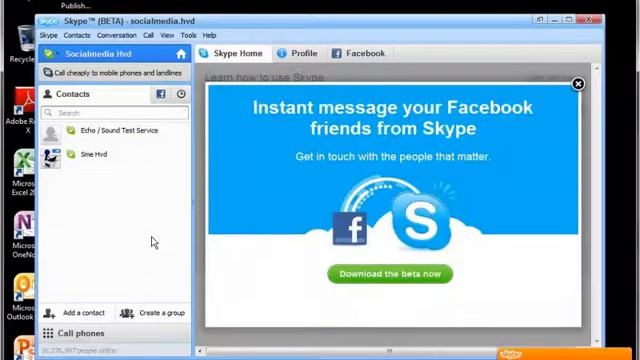Click the compact view title bar button

(x=540, y=20)
